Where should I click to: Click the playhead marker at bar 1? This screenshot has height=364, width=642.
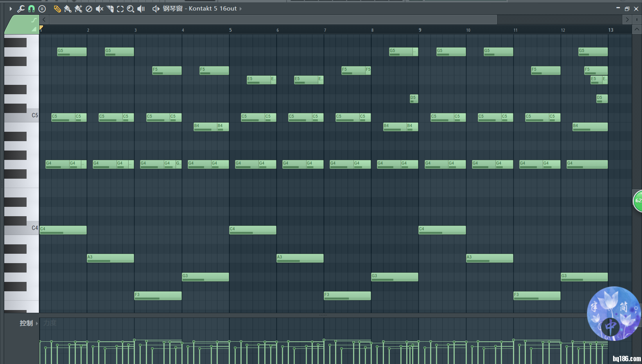point(41,28)
